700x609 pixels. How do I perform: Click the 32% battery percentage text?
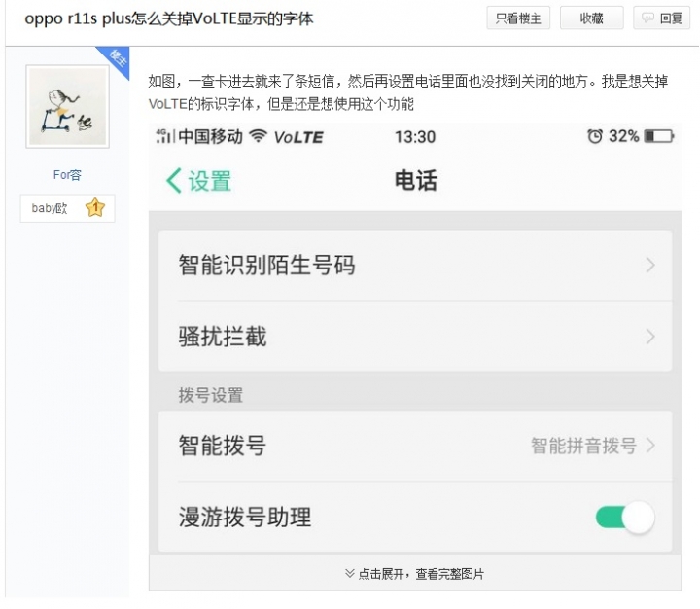[623, 136]
